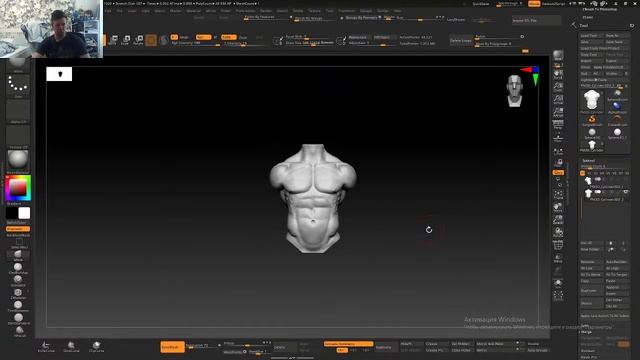Click the AAHalf icon

(x=558, y=113)
